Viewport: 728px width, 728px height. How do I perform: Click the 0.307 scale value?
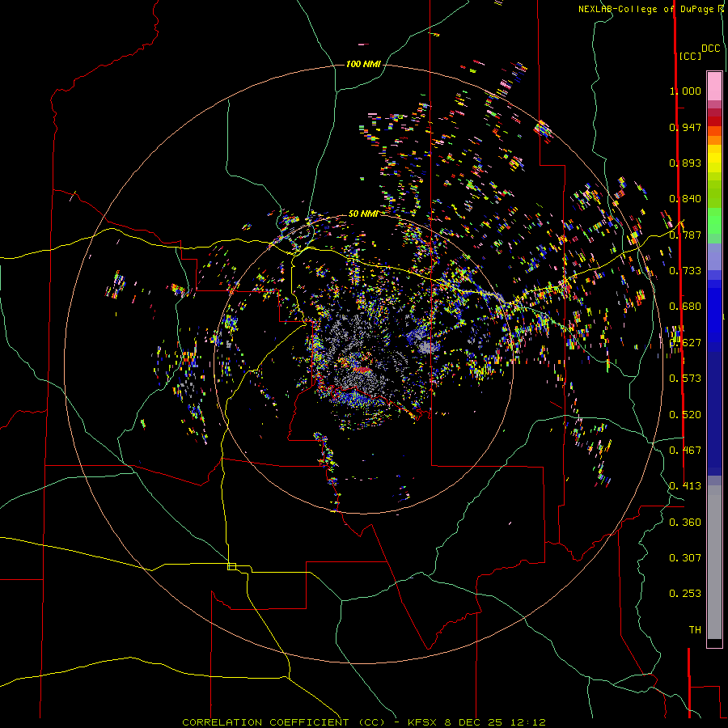(685, 558)
